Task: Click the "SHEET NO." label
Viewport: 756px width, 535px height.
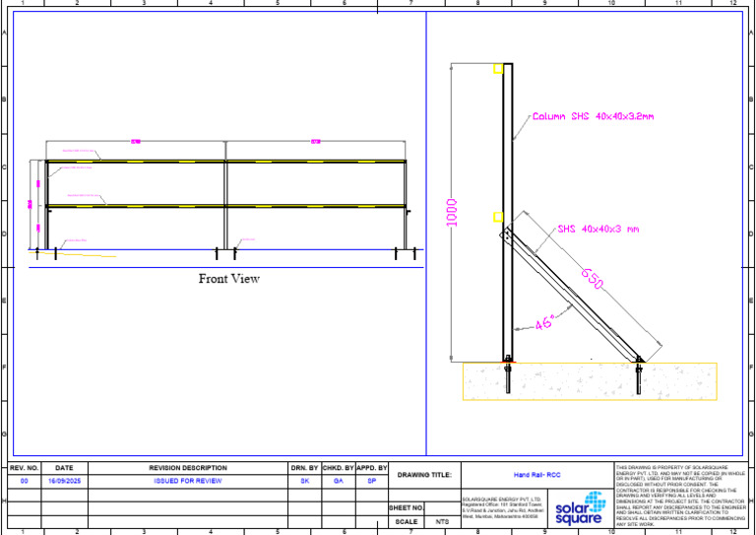Action: [407, 508]
